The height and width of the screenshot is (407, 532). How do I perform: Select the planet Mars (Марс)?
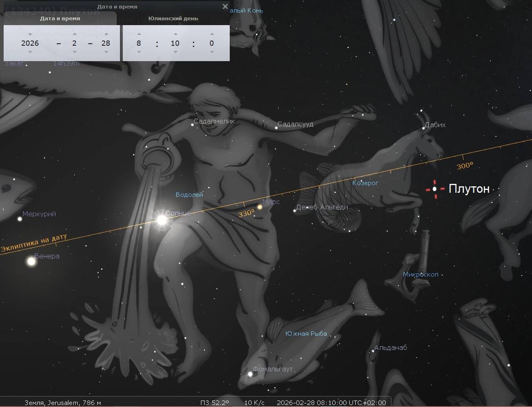pyautogui.click(x=260, y=206)
